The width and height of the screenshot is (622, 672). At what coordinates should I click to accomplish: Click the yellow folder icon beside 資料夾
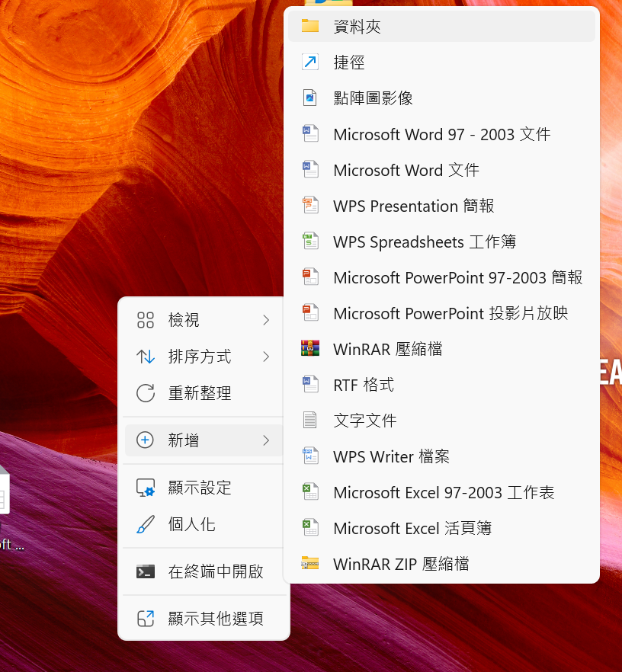310,26
